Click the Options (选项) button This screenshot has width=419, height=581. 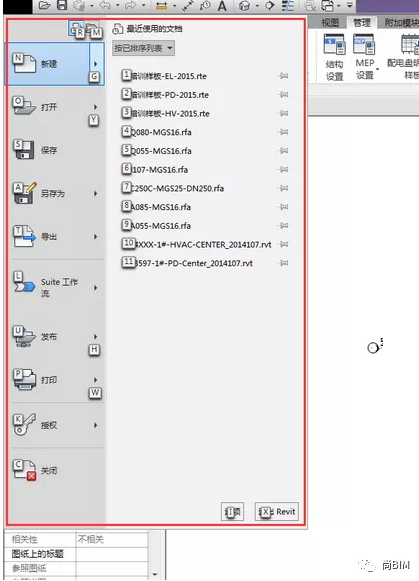(232, 512)
